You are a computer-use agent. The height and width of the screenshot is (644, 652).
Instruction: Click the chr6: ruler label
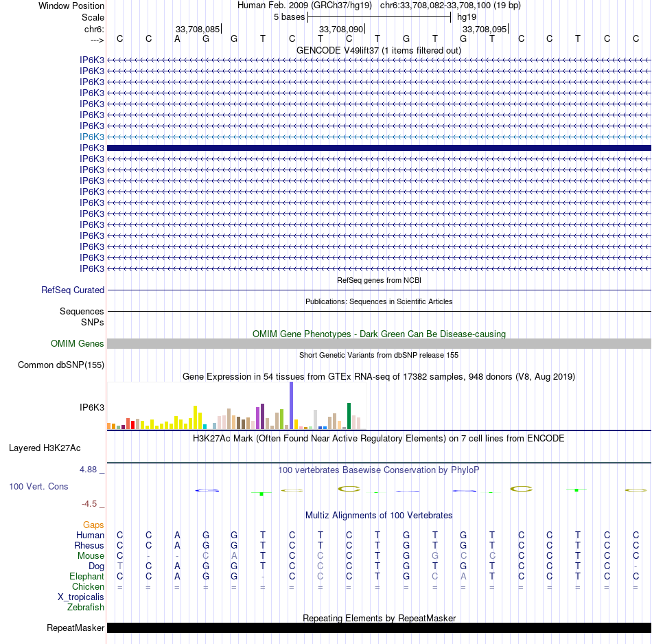[94, 29]
